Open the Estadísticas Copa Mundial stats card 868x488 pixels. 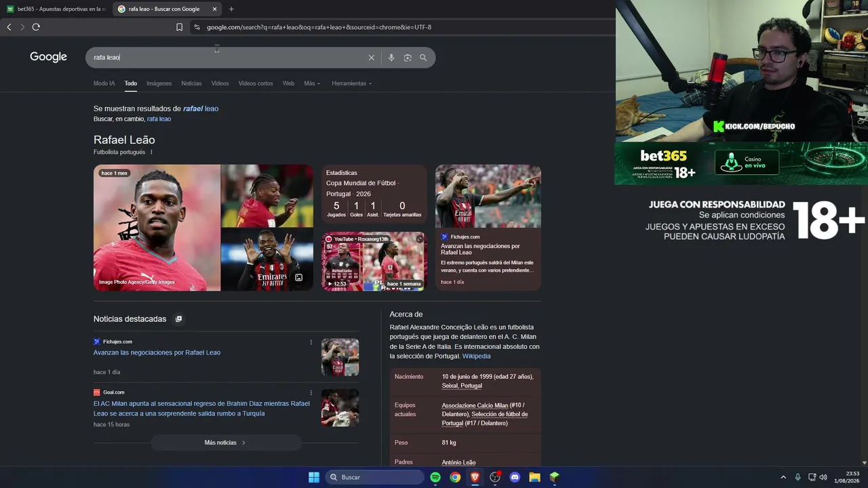(x=374, y=195)
